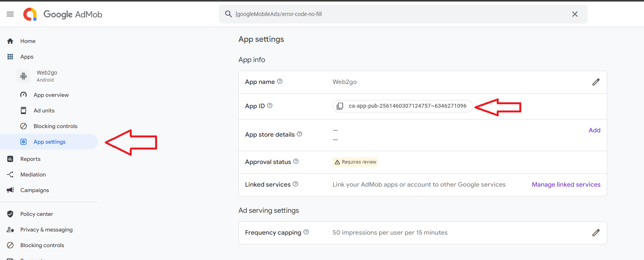The height and width of the screenshot is (260, 644).
Task: Click Manage linked services link
Action: (566, 185)
